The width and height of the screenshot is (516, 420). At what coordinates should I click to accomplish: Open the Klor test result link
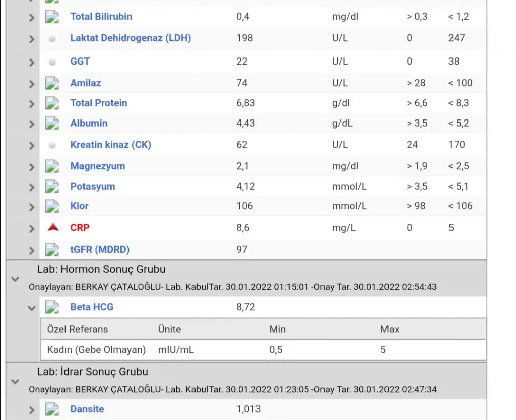(79, 206)
